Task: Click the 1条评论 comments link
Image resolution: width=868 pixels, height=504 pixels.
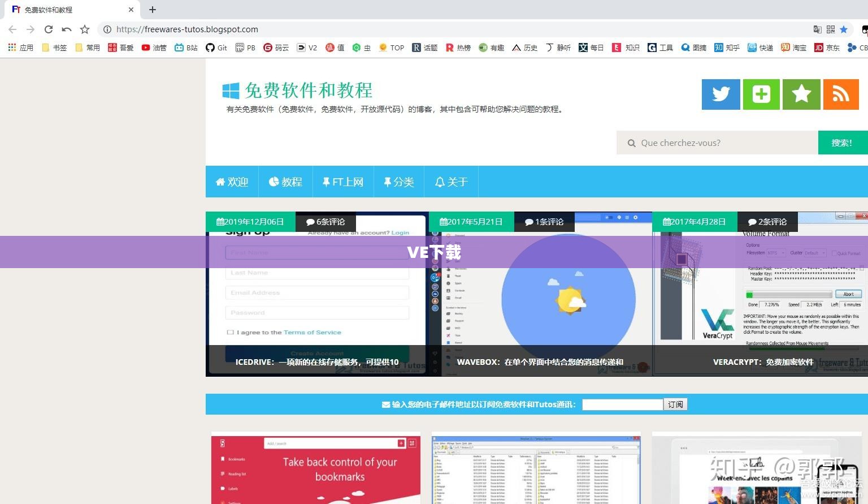Action: 544,222
